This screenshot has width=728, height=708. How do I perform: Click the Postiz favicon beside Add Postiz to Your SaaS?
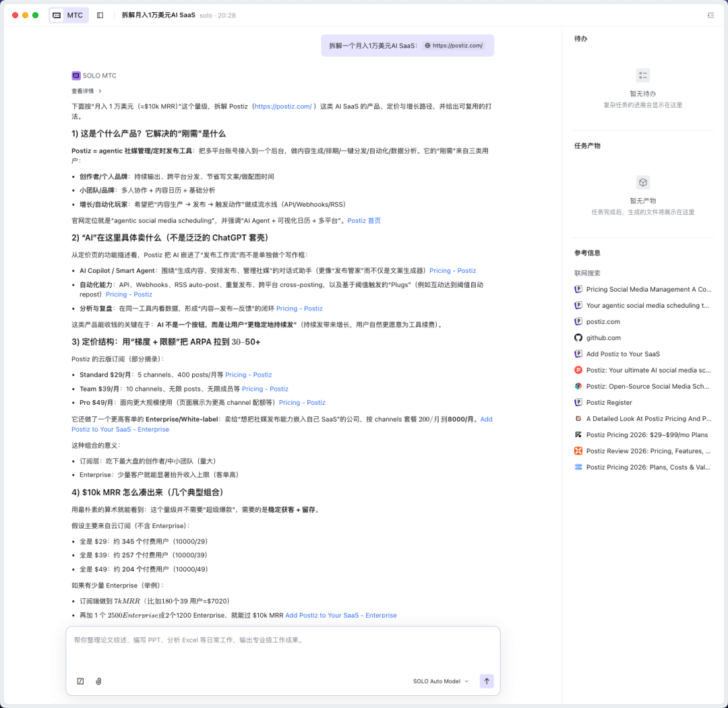point(578,354)
